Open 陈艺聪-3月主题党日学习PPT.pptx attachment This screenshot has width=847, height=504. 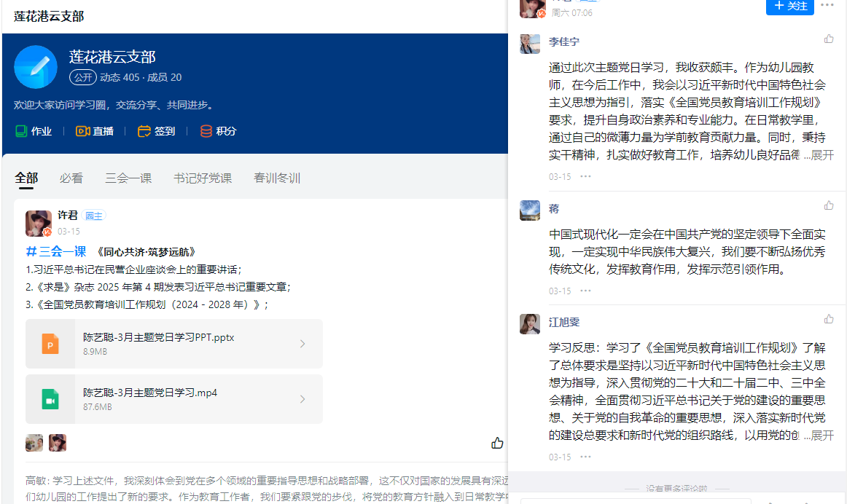pos(174,344)
